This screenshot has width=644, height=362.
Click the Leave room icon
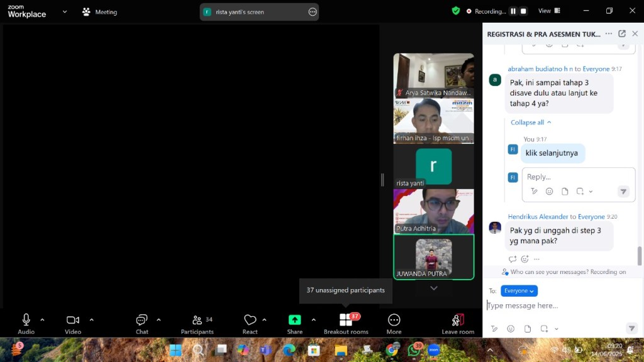458,320
